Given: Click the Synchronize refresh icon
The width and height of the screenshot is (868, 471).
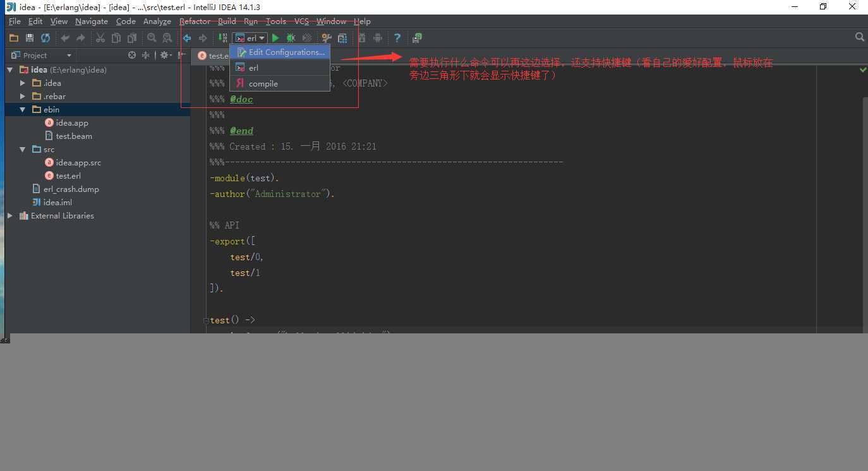Looking at the screenshot, I should coord(45,38).
